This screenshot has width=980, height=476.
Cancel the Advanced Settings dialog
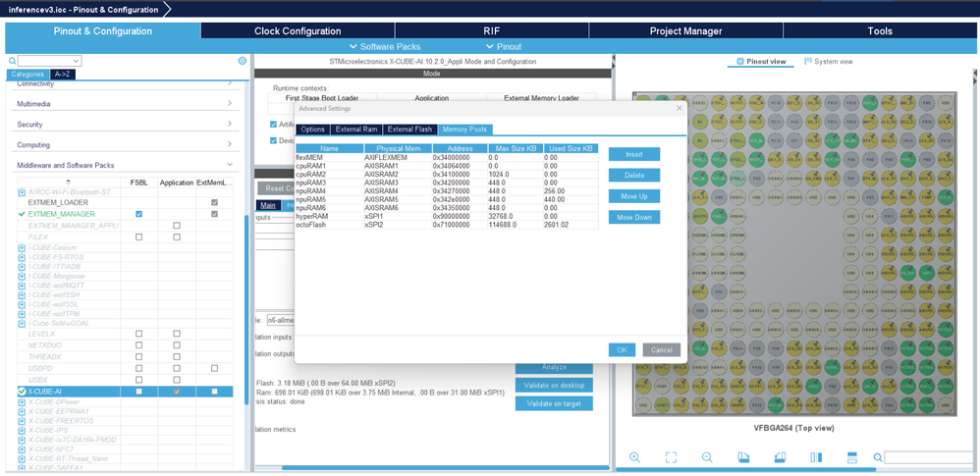tap(662, 349)
